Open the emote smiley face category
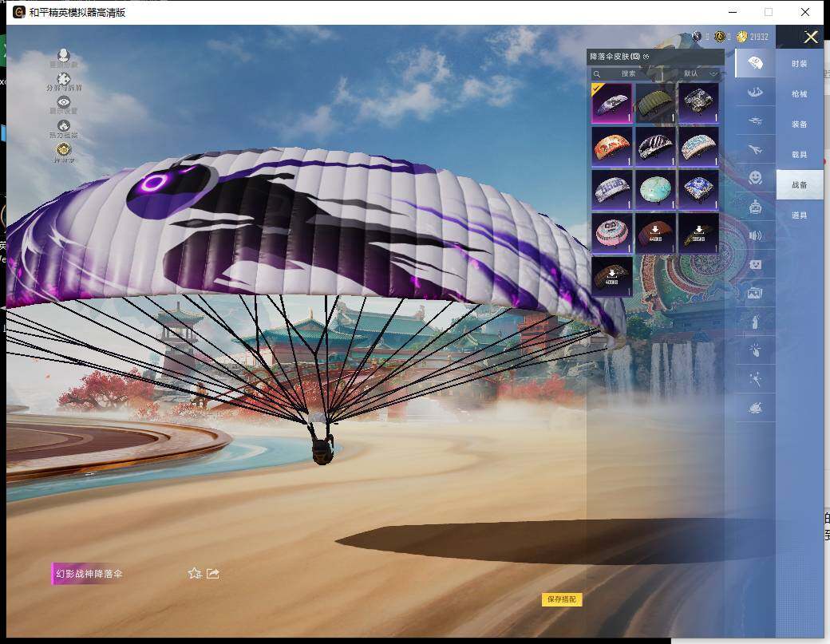The height and width of the screenshot is (644, 830). [754, 177]
